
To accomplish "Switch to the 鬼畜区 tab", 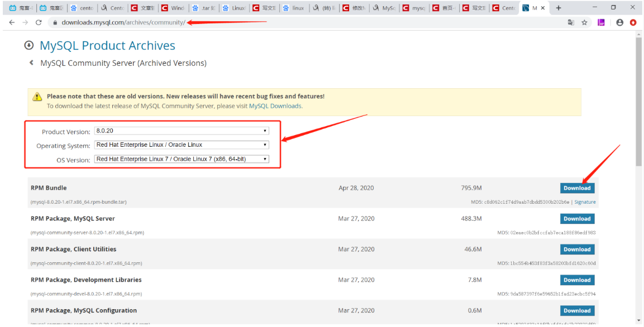I will point(51,8).
